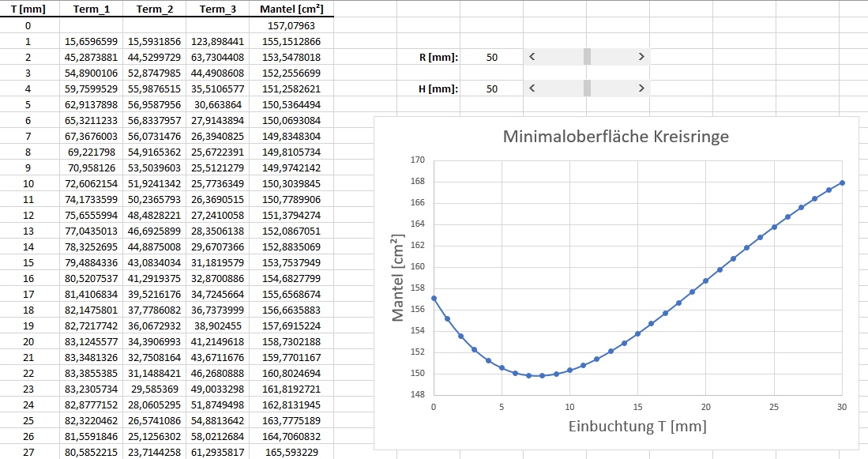Select cell with value 83,3481326
This screenshot has height=459, width=868.
[x=92, y=357]
